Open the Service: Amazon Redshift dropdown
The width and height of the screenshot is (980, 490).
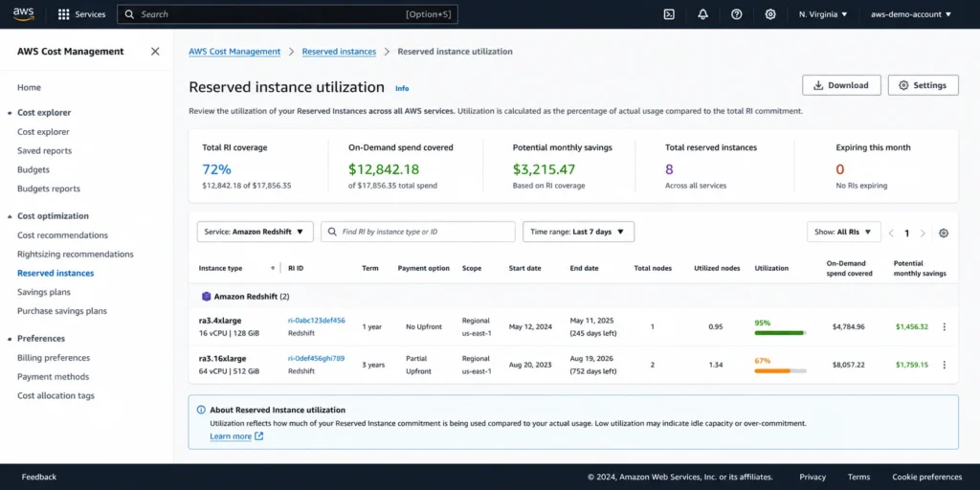click(255, 232)
